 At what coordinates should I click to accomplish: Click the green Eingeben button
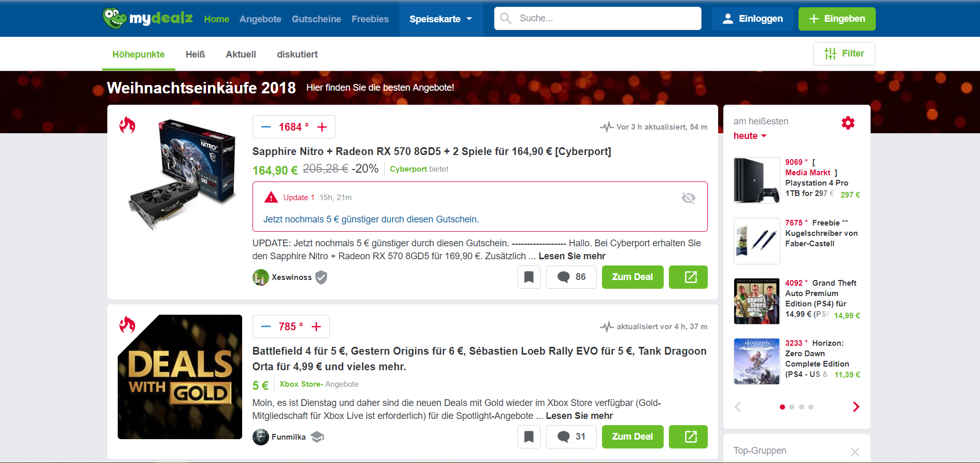click(837, 19)
